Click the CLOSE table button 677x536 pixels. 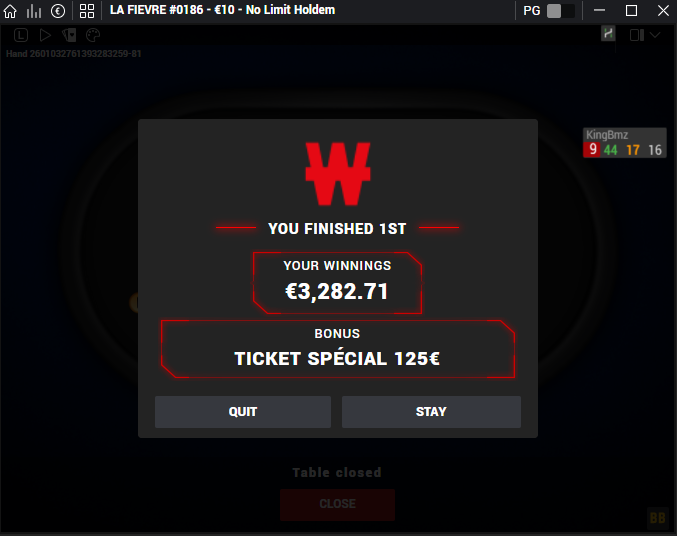coord(337,504)
